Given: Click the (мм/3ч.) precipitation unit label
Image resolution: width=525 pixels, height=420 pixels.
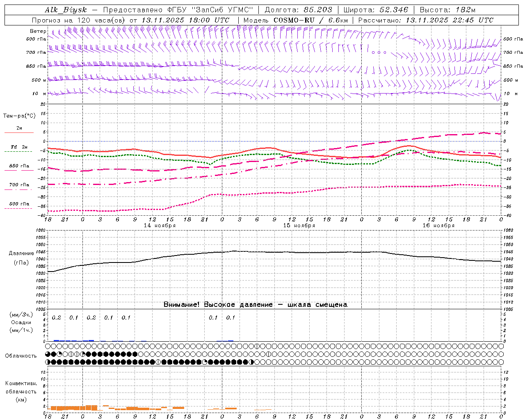Looking at the screenshot, I should click(x=21, y=315).
